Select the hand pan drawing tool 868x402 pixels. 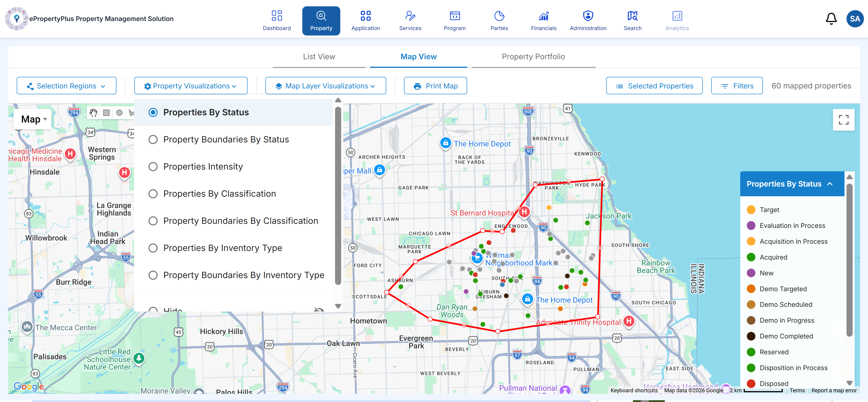click(93, 113)
